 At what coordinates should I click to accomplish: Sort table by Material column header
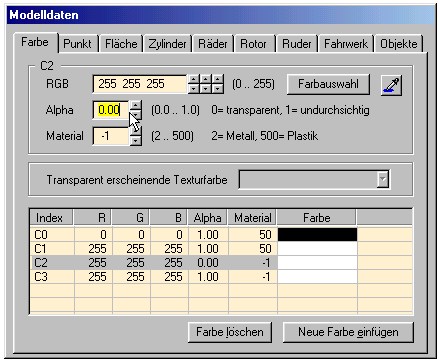pos(253,218)
